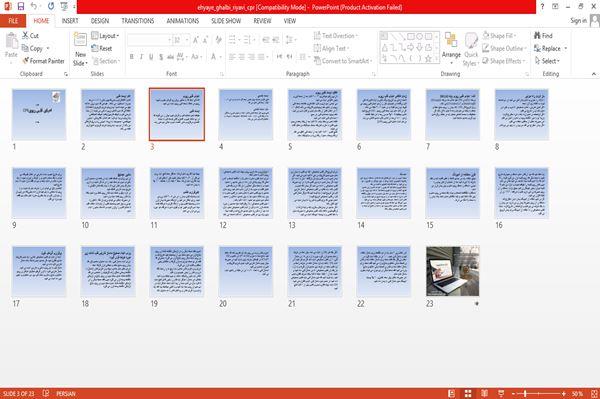This screenshot has width=600, height=399.
Task: Toggle Underline formatting
Action: pyautogui.click(x=151, y=57)
